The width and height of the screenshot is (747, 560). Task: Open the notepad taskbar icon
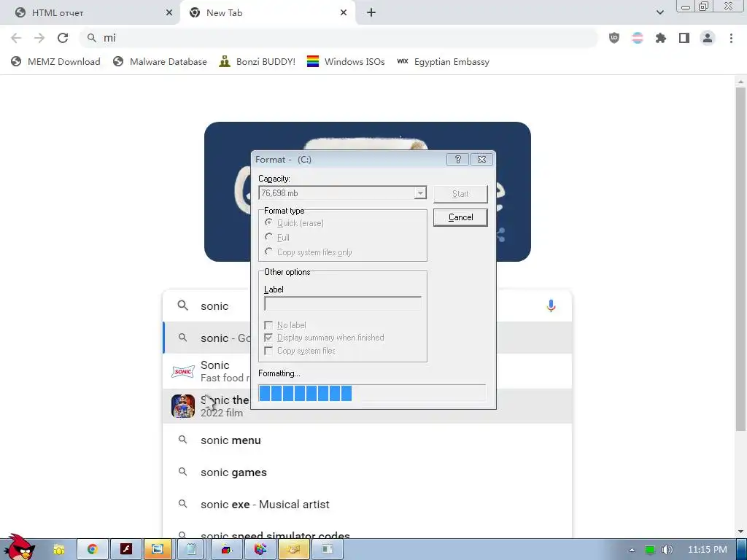point(191,550)
